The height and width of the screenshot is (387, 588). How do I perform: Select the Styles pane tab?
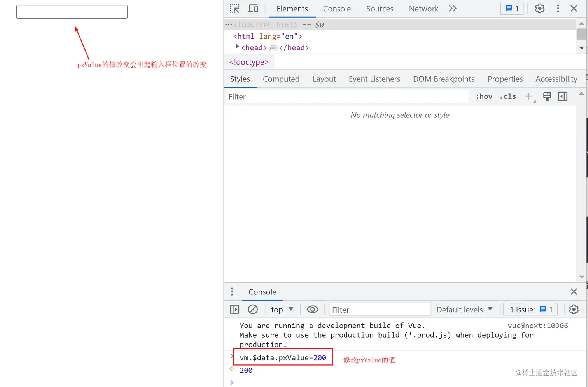(x=240, y=79)
